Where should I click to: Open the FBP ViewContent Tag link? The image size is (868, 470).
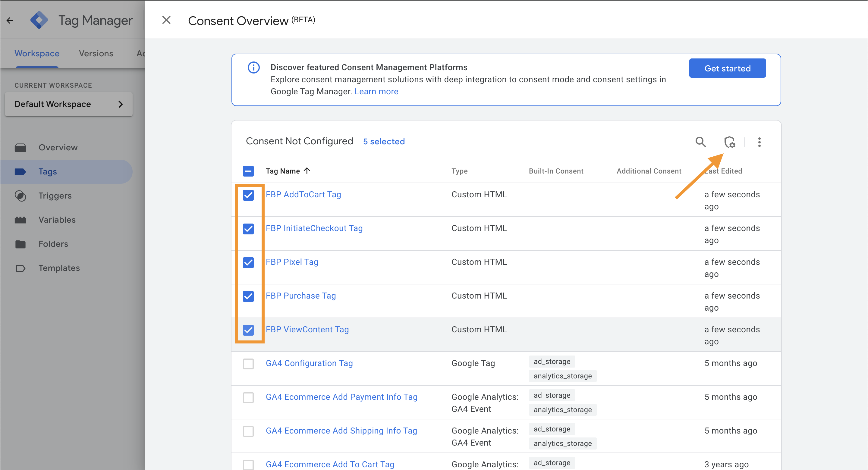click(x=307, y=329)
